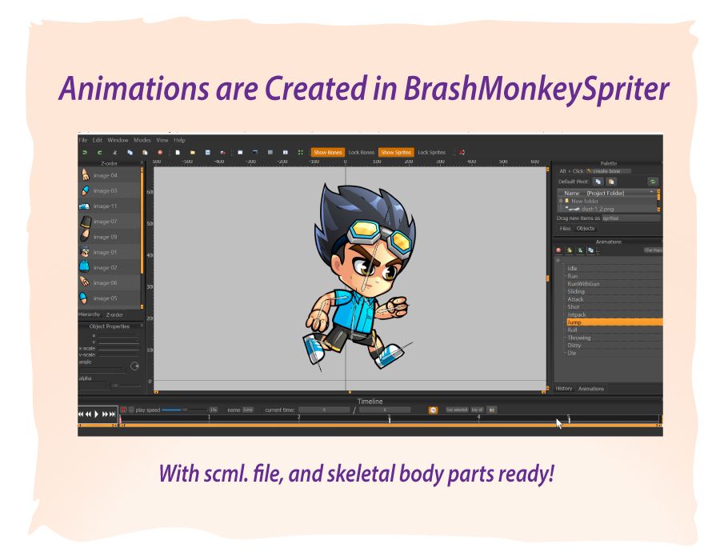Toggle the Show Sprites button

[x=396, y=152]
